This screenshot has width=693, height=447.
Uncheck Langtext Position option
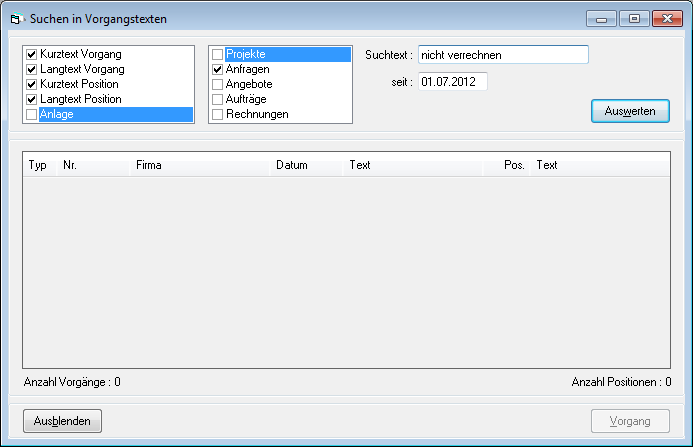pos(32,99)
